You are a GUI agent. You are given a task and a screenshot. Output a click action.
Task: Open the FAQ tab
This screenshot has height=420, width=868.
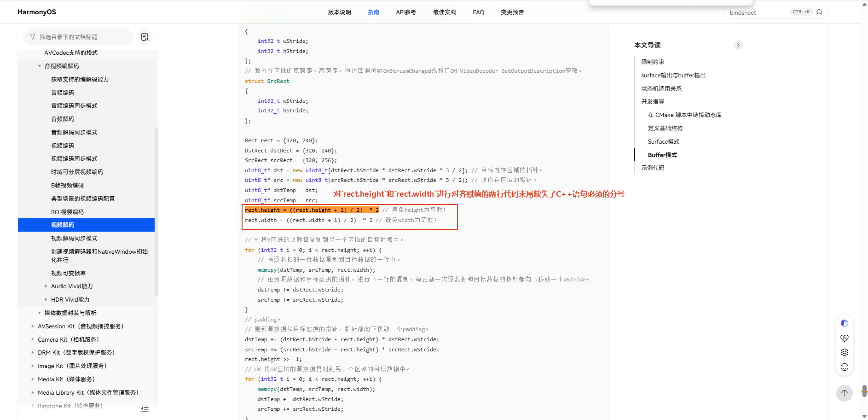pyautogui.click(x=479, y=12)
